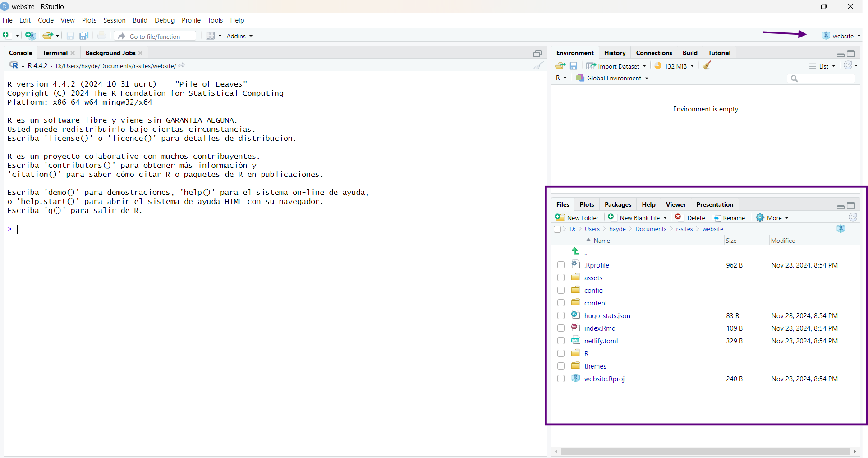Click the New File plus icon
This screenshot has width=868, height=458.
point(6,36)
